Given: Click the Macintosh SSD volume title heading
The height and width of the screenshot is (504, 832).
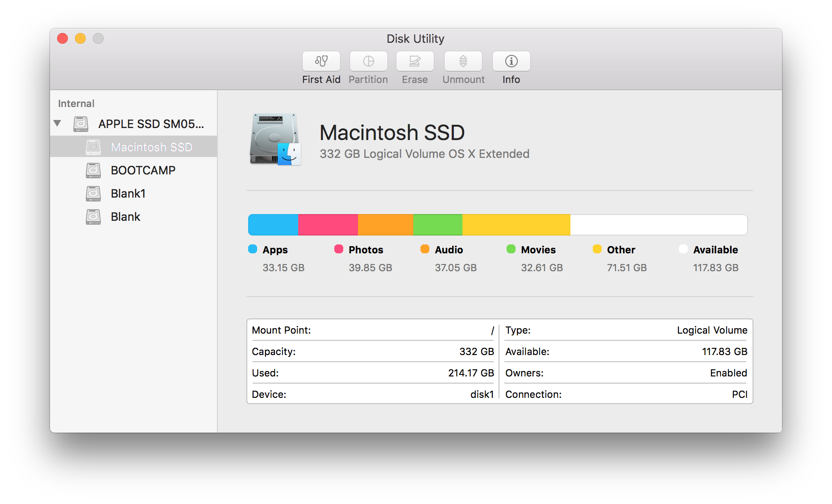Looking at the screenshot, I should [x=392, y=132].
